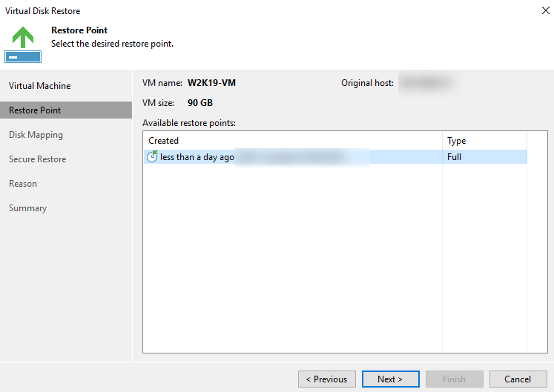Jump to the Reason step

[23, 184]
